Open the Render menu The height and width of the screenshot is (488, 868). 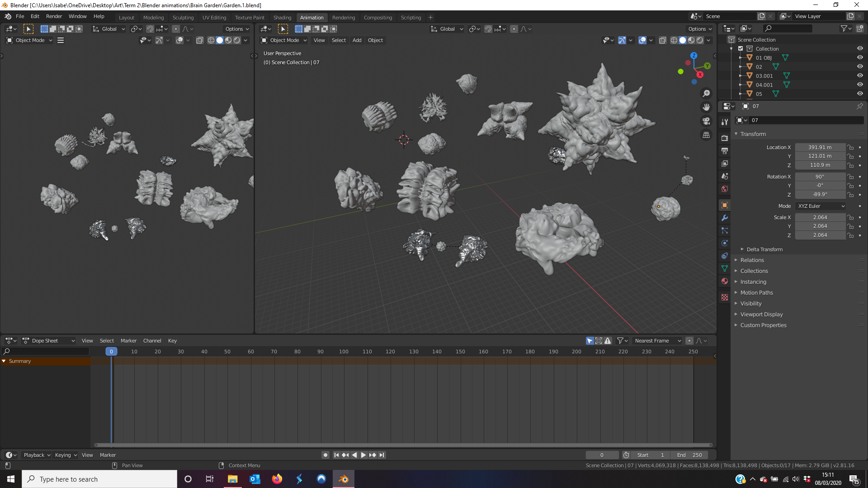(54, 16)
